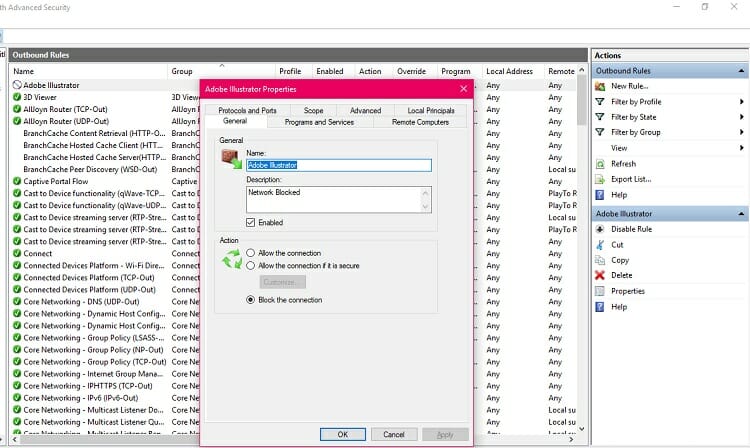This screenshot has width=750, height=448.
Task: Expand the Filter by Group submenu arrow
Action: [x=741, y=132]
